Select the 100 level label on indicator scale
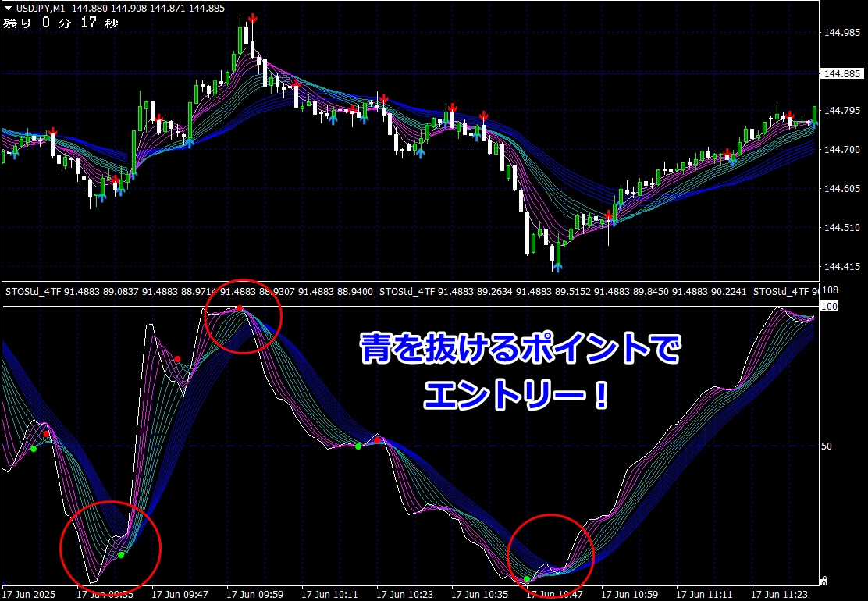868x601 pixels. (829, 307)
